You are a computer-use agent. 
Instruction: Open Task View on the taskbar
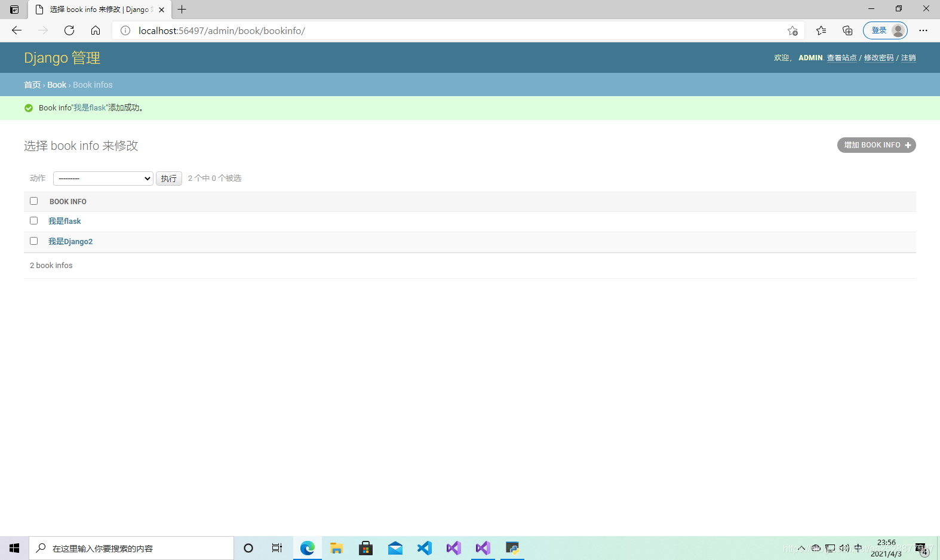tap(277, 548)
